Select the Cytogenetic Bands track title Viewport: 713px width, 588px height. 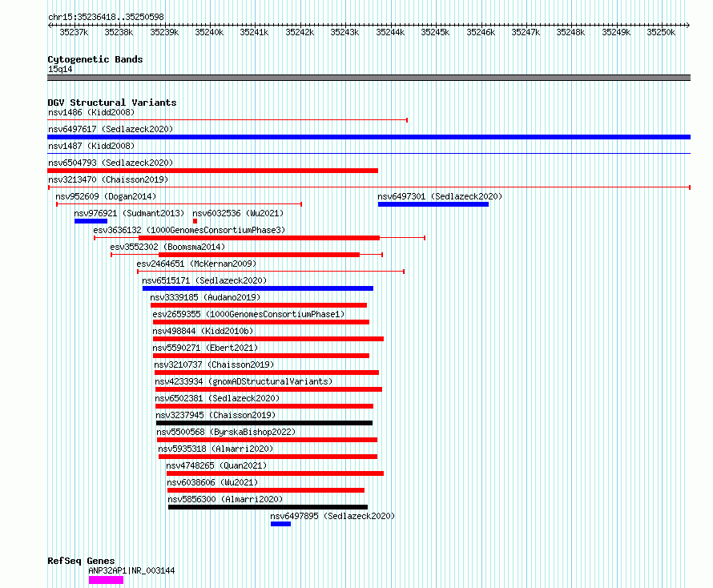point(95,59)
